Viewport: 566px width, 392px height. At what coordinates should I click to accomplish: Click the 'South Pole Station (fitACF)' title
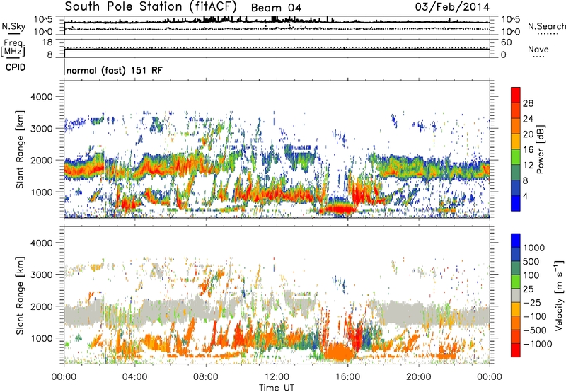click(151, 7)
